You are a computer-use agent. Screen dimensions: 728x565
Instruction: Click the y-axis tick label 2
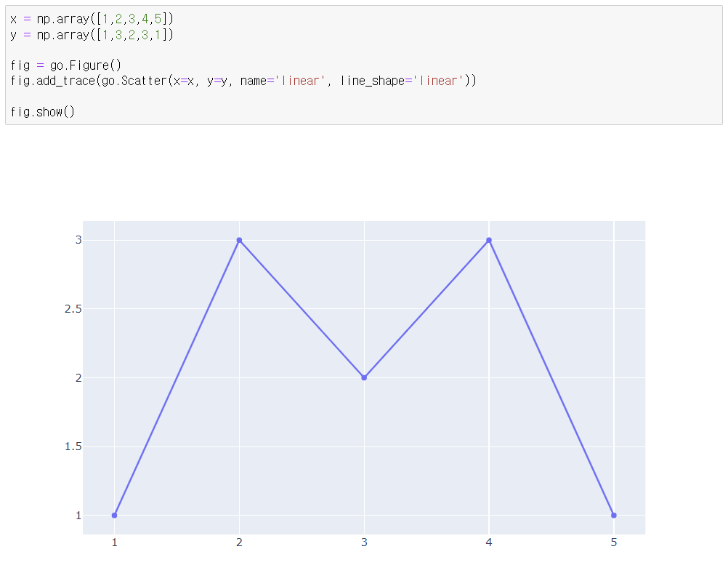coord(78,377)
